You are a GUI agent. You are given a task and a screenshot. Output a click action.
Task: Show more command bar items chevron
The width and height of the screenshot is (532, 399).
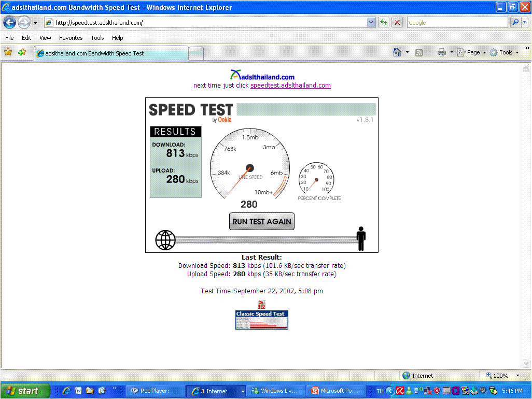click(527, 48)
